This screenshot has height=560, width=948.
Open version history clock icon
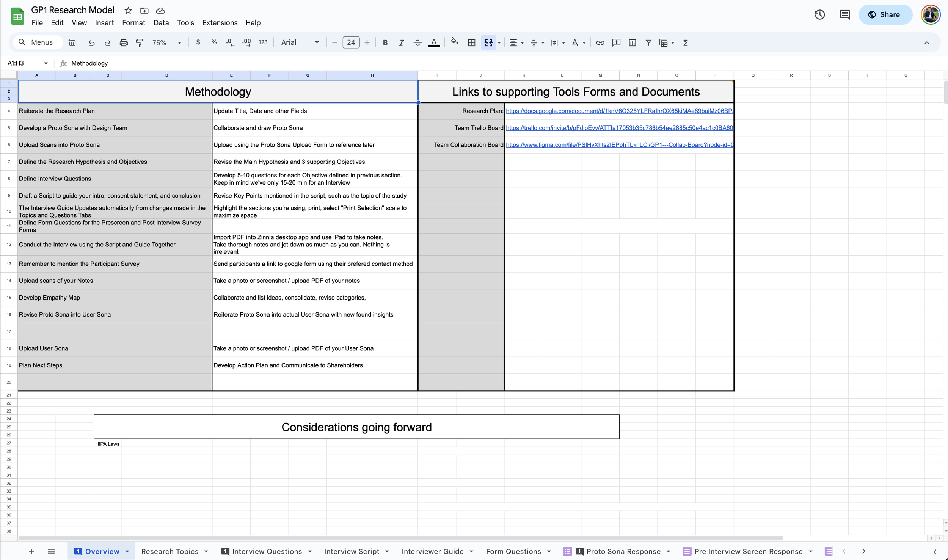[x=819, y=14]
